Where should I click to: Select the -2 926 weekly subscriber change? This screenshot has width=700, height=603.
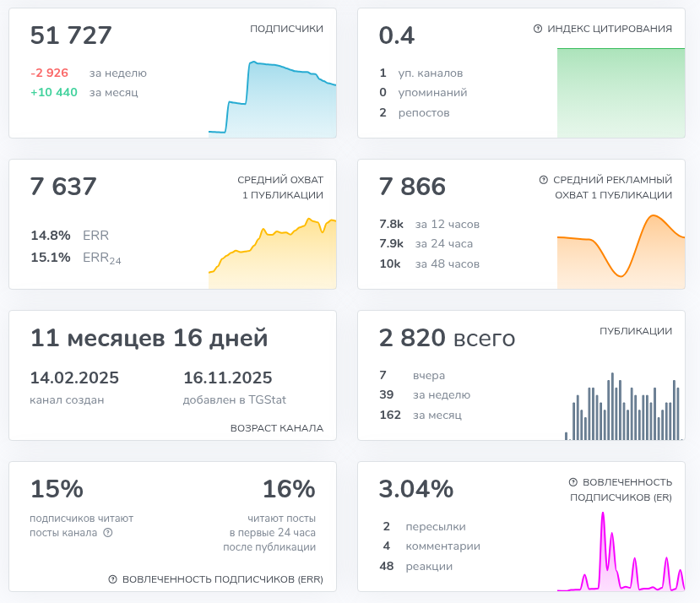49,73
